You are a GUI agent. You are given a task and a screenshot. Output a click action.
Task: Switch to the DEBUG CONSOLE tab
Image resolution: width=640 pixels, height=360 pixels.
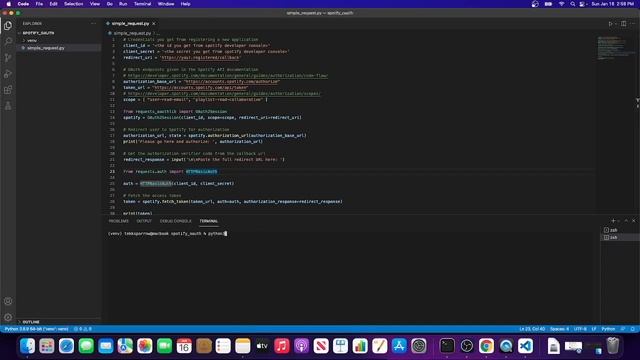click(x=176, y=221)
